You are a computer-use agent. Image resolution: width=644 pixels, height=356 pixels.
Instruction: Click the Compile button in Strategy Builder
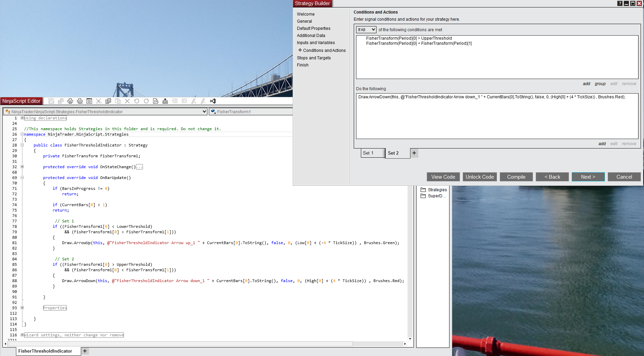tap(516, 177)
